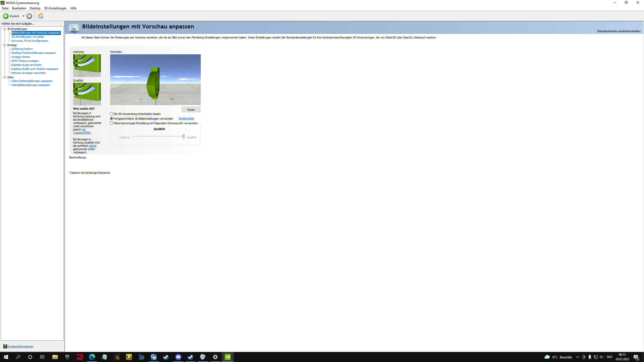Collapse the Anzeige tree node
Viewport: 644px width, 362px height.
(x=5, y=45)
